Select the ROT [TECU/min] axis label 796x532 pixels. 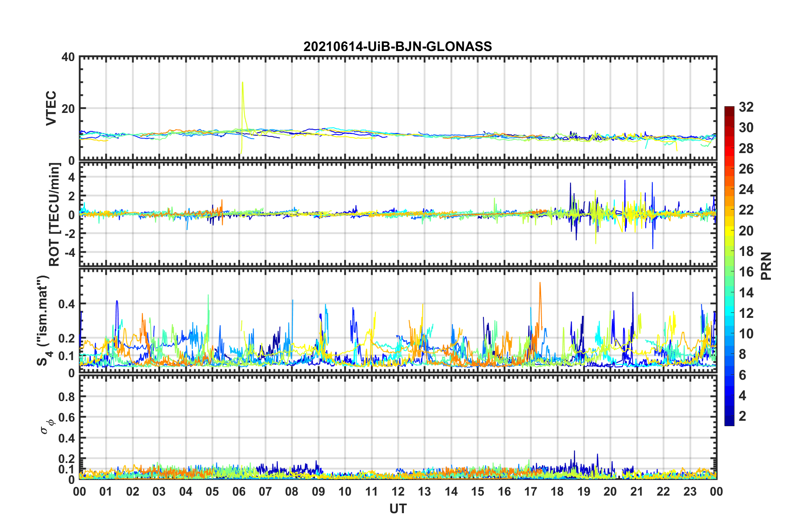coord(54,214)
